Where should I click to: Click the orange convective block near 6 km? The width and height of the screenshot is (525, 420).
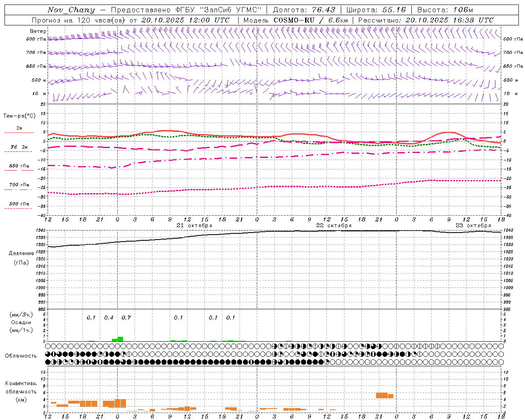[x=385, y=395]
